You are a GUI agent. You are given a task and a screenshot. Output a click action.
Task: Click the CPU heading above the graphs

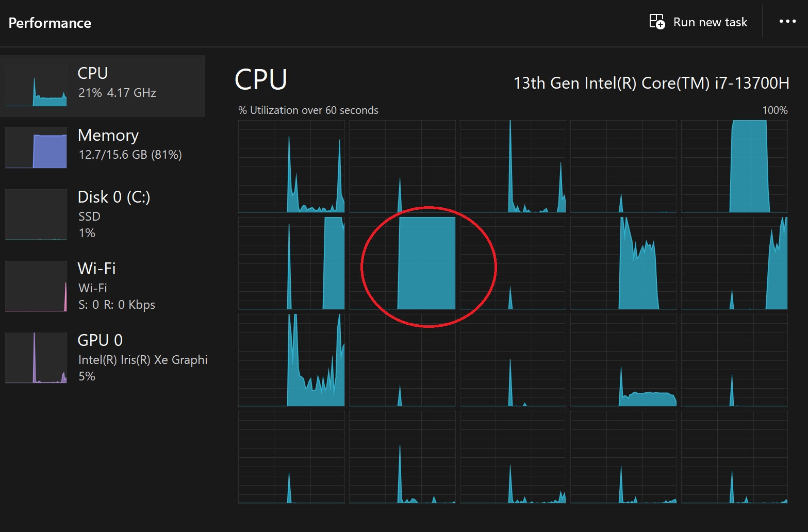coord(261,80)
